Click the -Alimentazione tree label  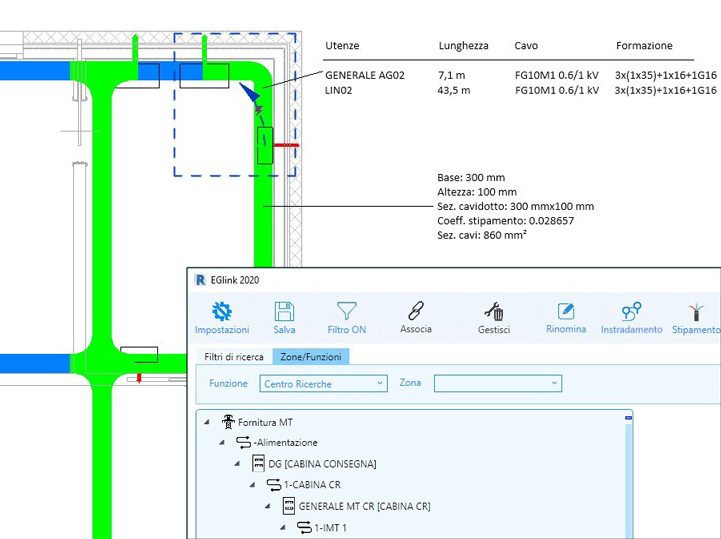tap(286, 442)
